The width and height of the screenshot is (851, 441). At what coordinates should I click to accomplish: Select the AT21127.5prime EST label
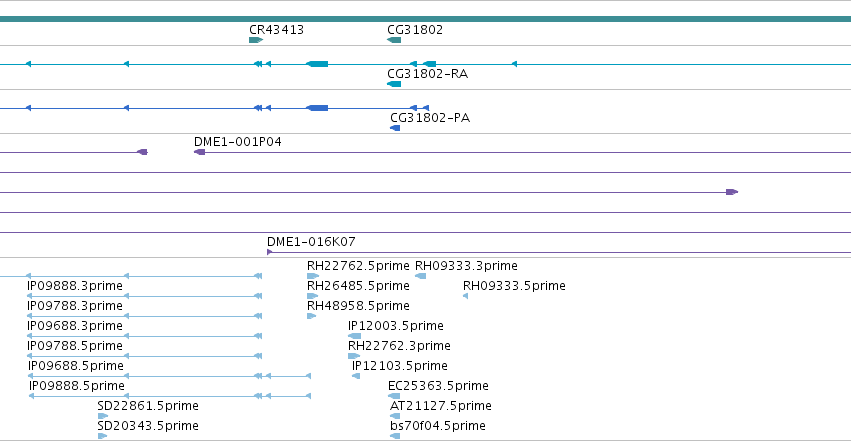441,406
